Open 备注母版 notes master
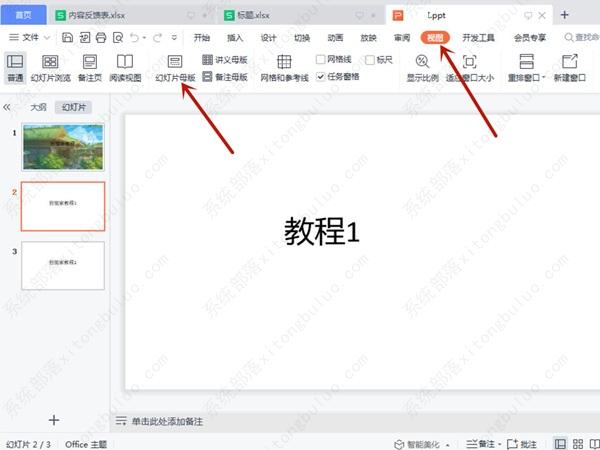This screenshot has height=450, width=600. coord(225,77)
